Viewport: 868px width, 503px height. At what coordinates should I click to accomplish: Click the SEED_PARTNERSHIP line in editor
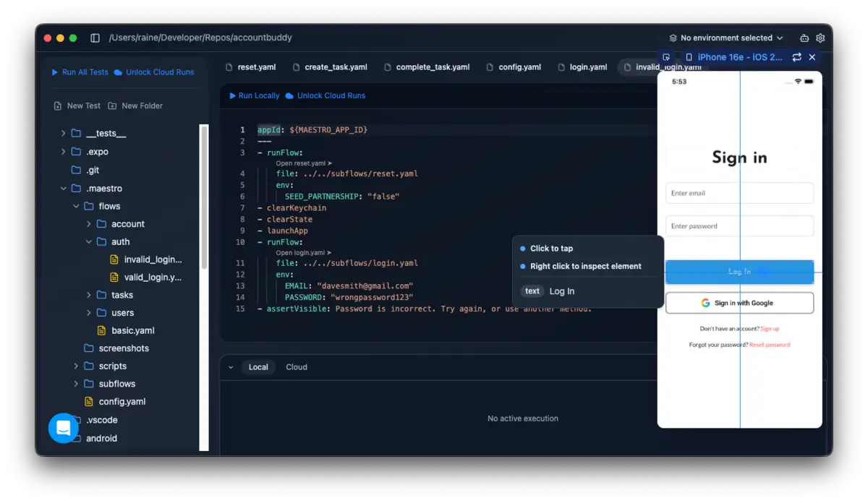click(x=342, y=197)
